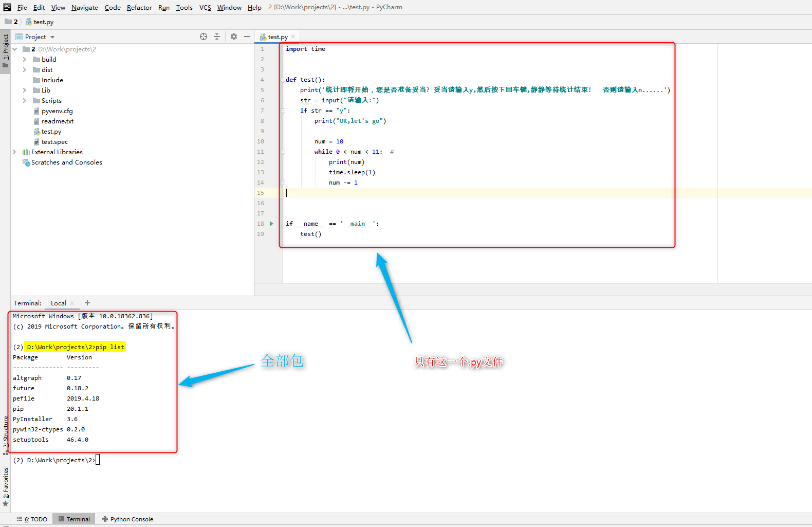Open the View menu

coord(58,7)
